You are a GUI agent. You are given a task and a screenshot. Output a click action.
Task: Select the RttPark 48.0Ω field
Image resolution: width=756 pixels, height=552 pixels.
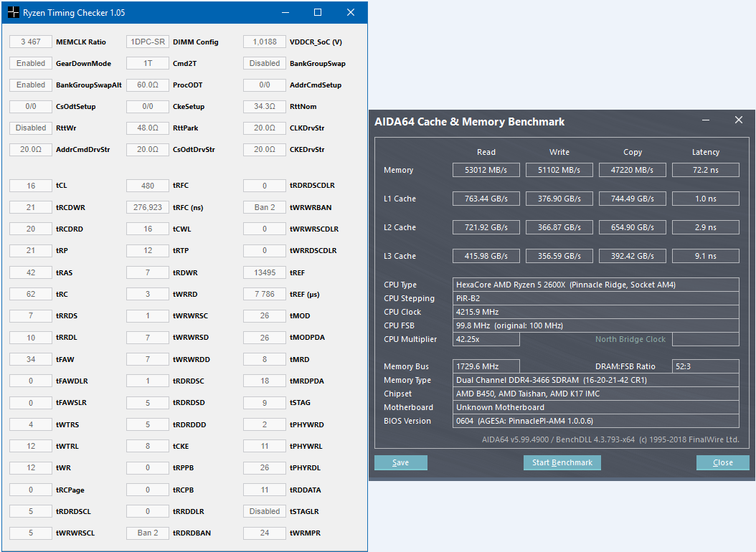pyautogui.click(x=148, y=128)
